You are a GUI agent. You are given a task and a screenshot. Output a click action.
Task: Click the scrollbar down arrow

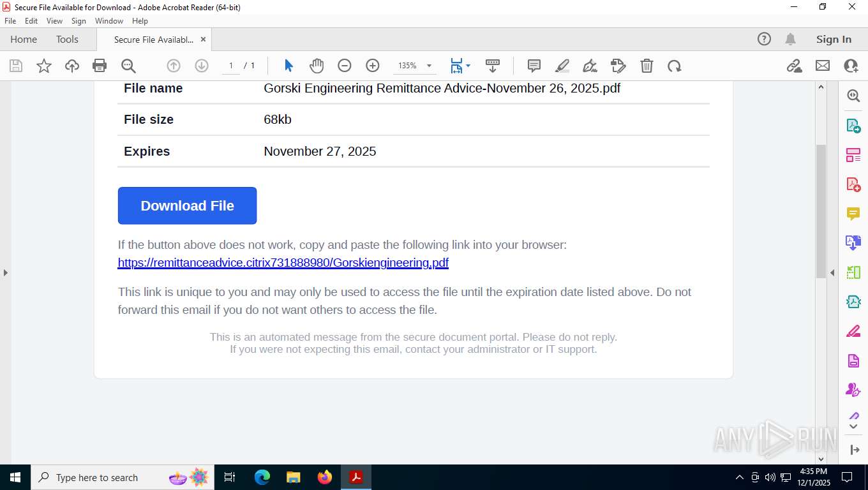point(821,459)
